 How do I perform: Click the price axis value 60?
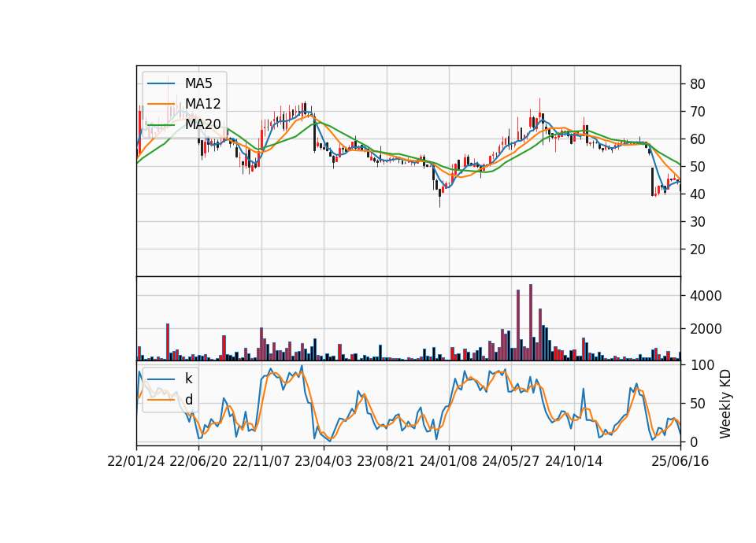(x=697, y=139)
